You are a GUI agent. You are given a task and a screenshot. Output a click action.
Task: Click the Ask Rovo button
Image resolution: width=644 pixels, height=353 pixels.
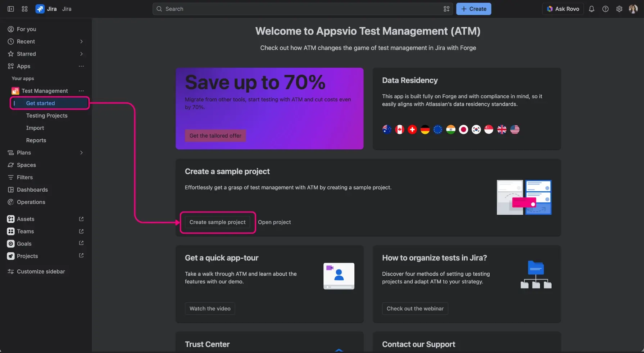tap(563, 9)
